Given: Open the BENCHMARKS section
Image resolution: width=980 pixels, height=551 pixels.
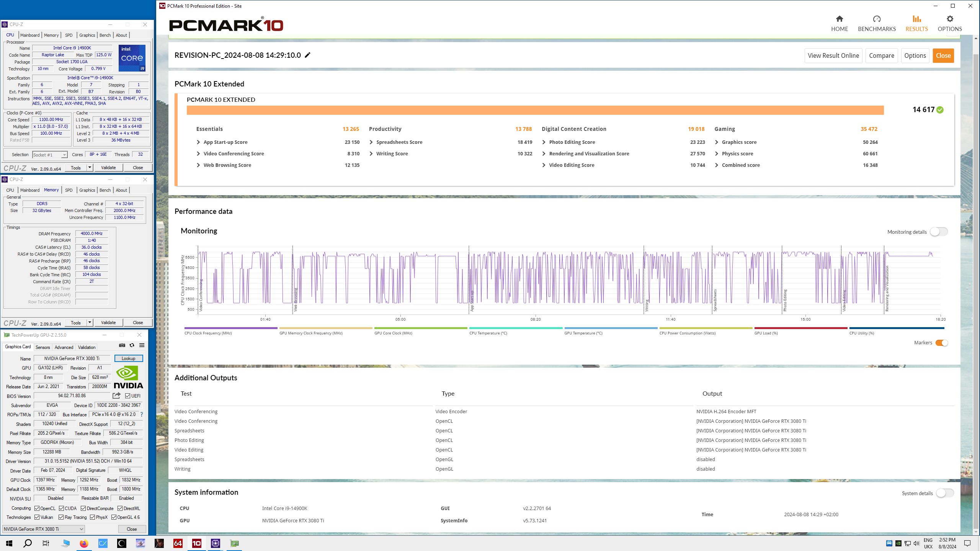Looking at the screenshot, I should click(877, 23).
